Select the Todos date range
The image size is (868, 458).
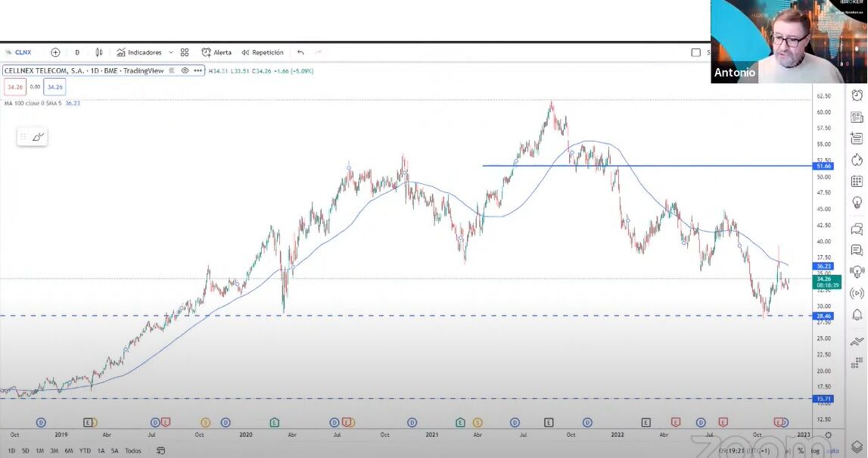click(x=133, y=450)
